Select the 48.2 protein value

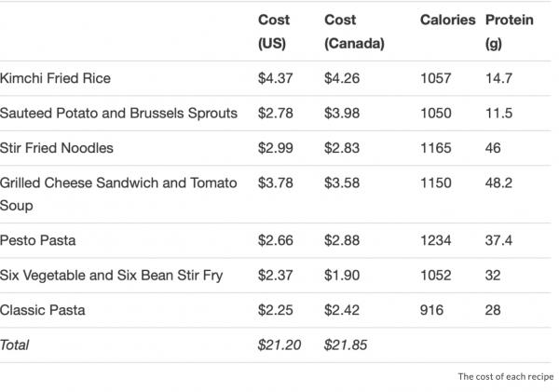click(498, 182)
